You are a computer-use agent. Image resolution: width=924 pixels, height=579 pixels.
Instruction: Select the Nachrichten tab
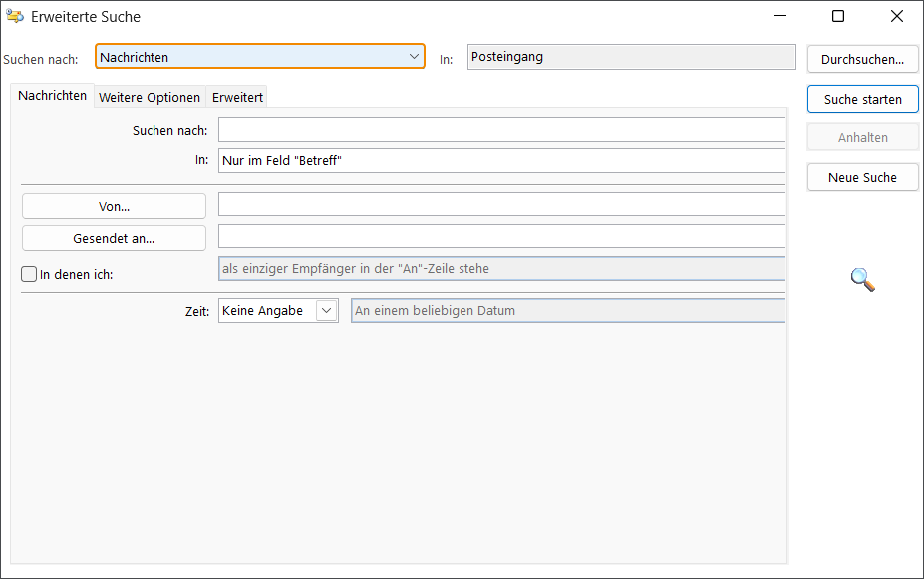coord(53,96)
